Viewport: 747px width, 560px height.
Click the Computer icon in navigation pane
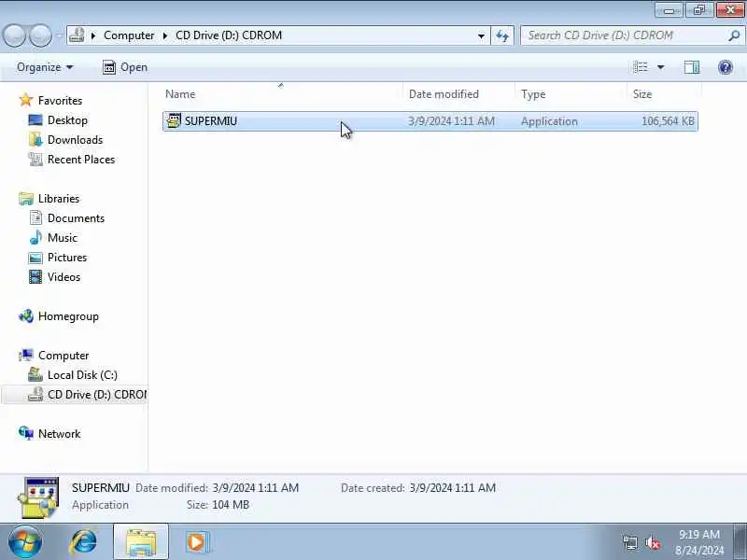(26, 356)
